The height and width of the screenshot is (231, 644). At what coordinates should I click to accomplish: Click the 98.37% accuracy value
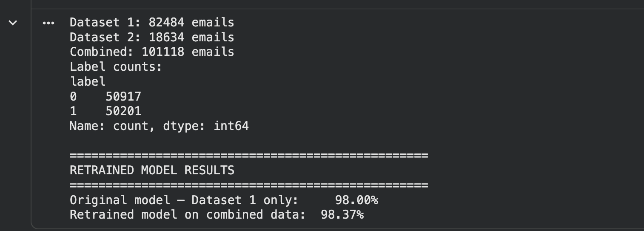(x=342, y=214)
